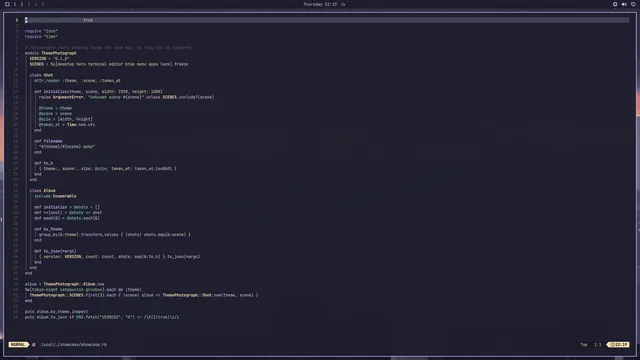Screen dimensions: 640x360
Task: Switch to workspace 3 in top bar
Action: 29,4
